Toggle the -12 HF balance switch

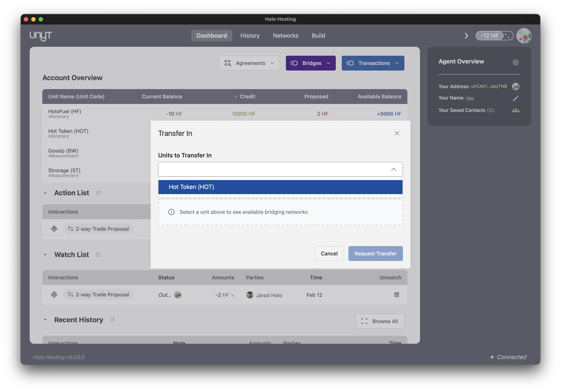pyautogui.click(x=494, y=36)
